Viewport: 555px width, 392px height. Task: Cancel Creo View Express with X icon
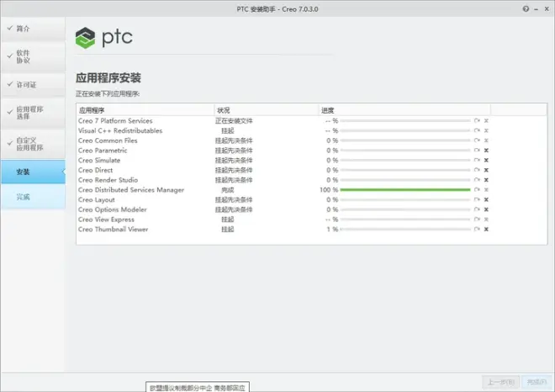pos(486,220)
